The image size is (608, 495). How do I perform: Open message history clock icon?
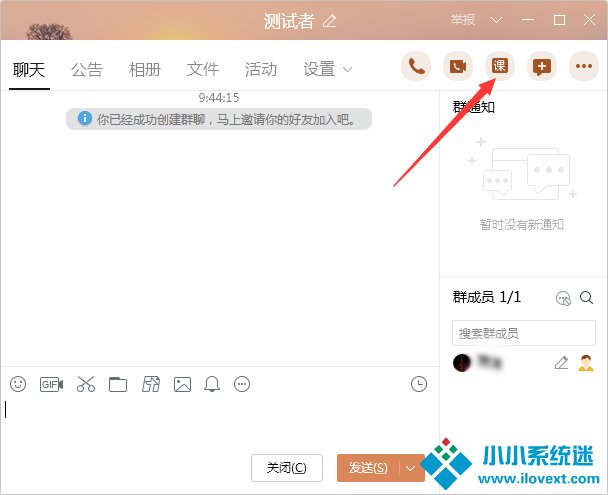[x=419, y=384]
